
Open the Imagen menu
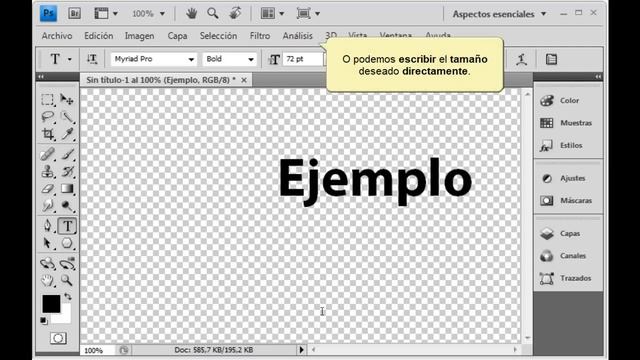(x=140, y=36)
